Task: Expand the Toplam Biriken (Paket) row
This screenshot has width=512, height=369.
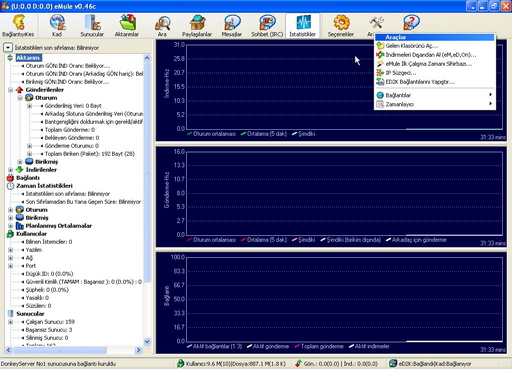Action: coord(29,154)
